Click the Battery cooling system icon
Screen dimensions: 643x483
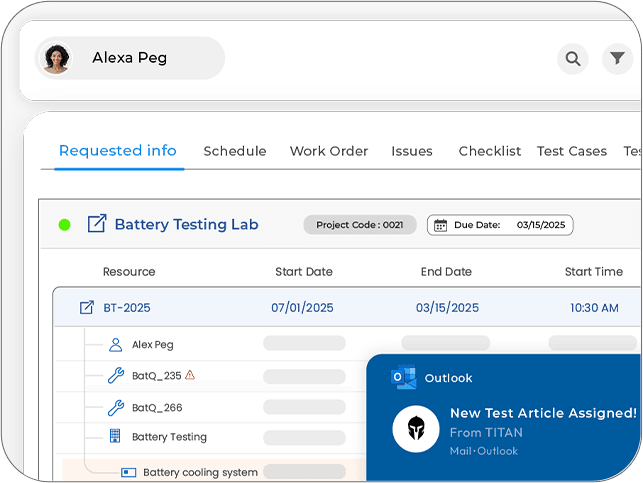(128, 472)
